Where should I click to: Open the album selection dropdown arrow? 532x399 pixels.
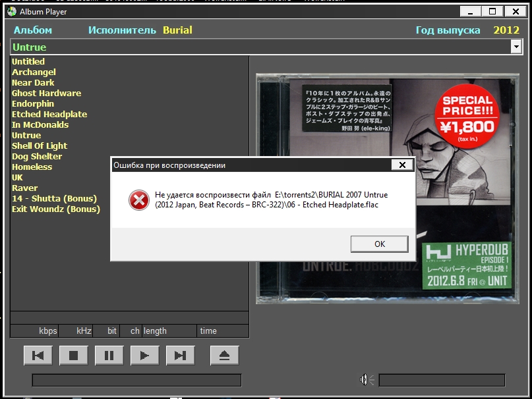[516, 47]
